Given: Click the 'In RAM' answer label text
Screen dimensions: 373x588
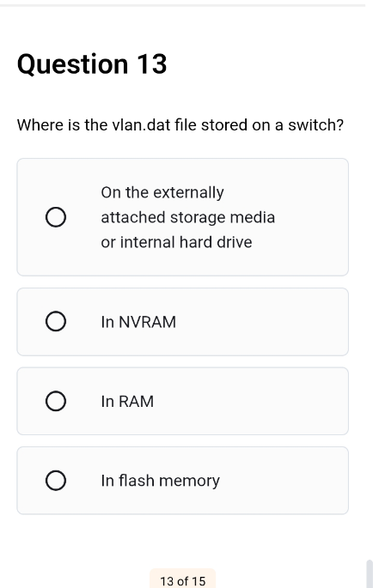Looking at the screenshot, I should (127, 402).
